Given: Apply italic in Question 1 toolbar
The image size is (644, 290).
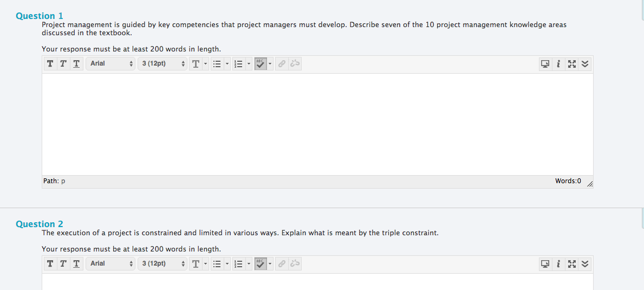Looking at the screenshot, I should pos(63,64).
